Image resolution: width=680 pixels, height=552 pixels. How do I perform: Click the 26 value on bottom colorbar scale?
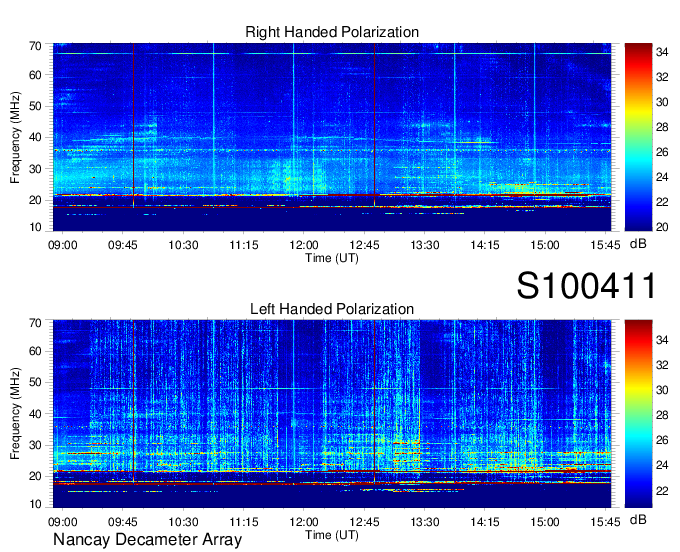coord(662,440)
